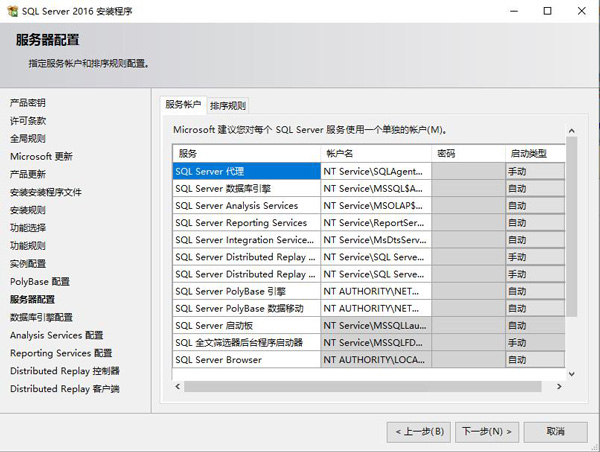This screenshot has width=600, height=452.
Task: Go back with the < 上一步(B) button
Action: tap(418, 431)
